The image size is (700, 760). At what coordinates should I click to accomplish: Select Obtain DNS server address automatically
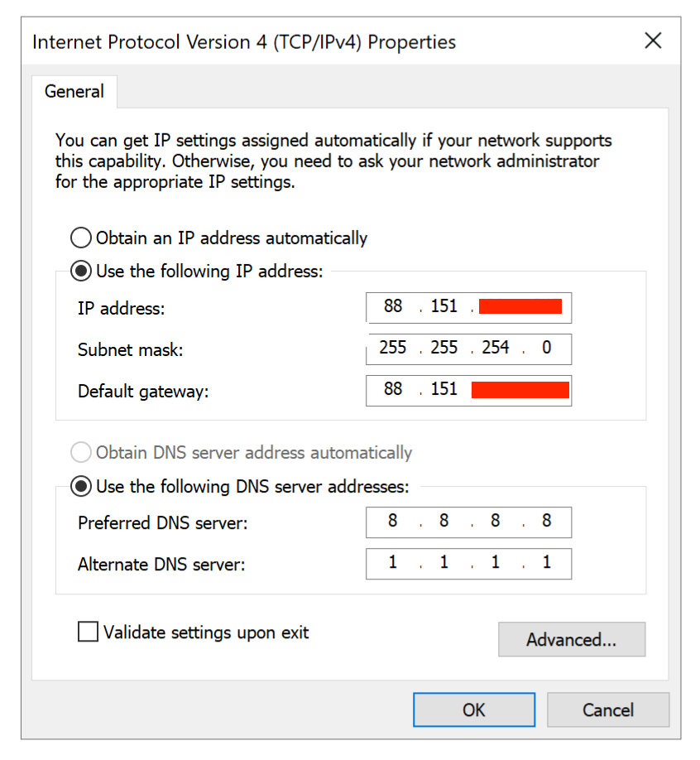[x=80, y=452]
